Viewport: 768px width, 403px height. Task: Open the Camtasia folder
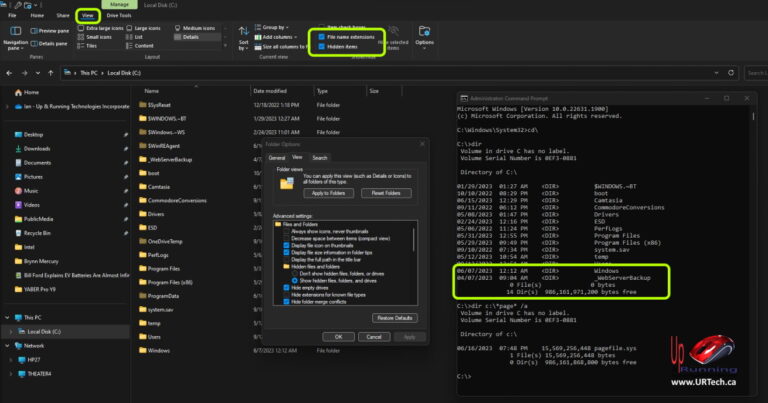[161, 186]
